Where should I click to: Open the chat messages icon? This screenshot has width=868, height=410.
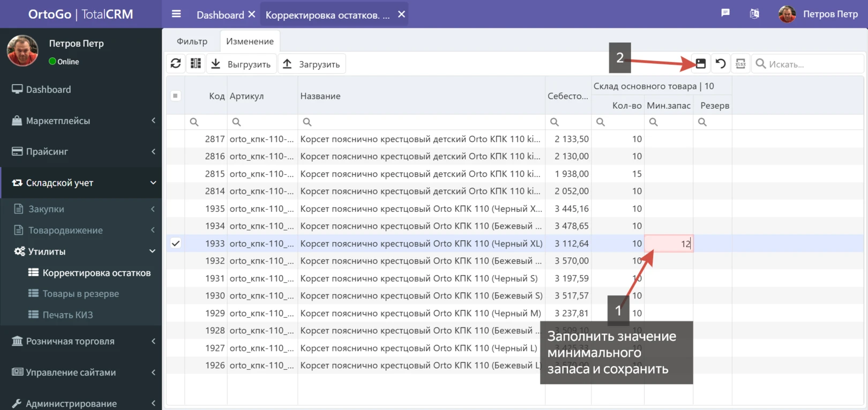725,13
